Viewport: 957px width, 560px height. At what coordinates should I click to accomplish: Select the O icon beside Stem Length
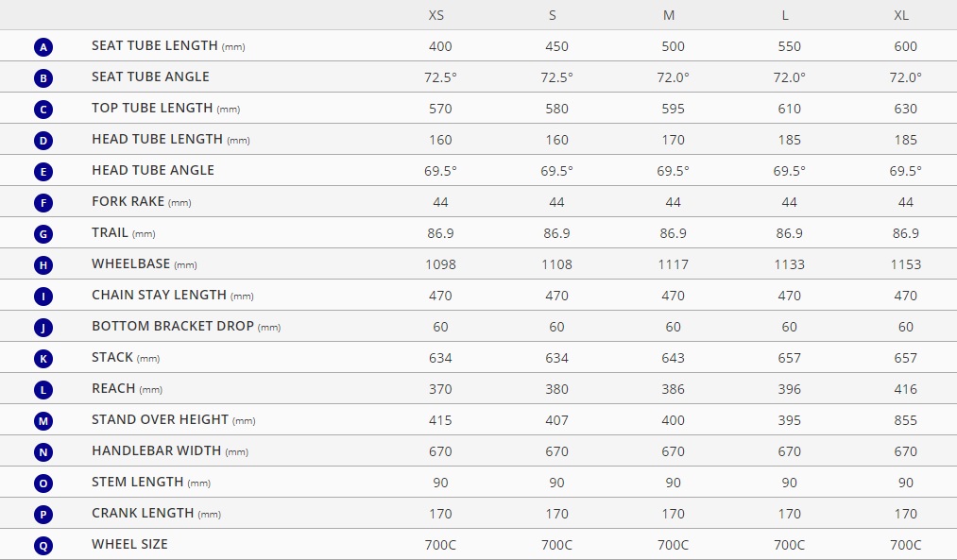43,484
